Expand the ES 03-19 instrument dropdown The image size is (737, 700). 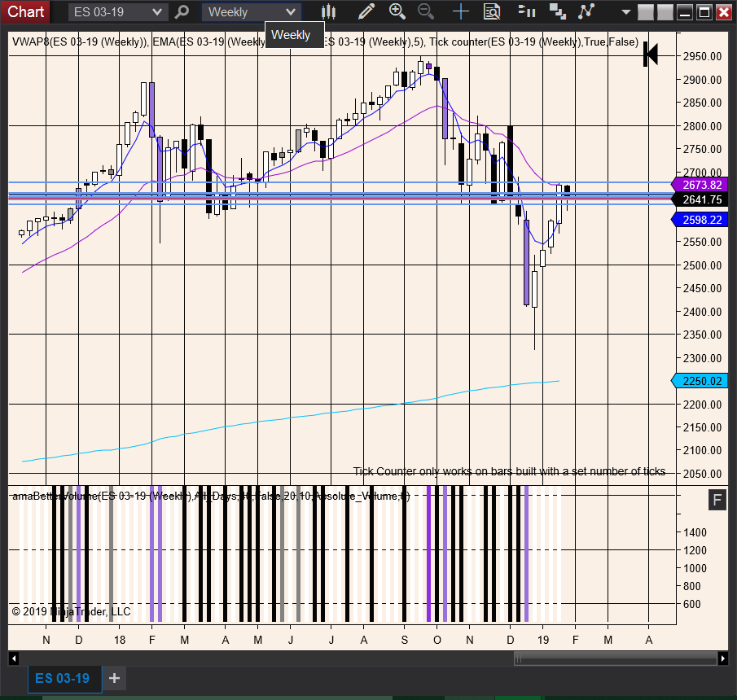(118, 12)
